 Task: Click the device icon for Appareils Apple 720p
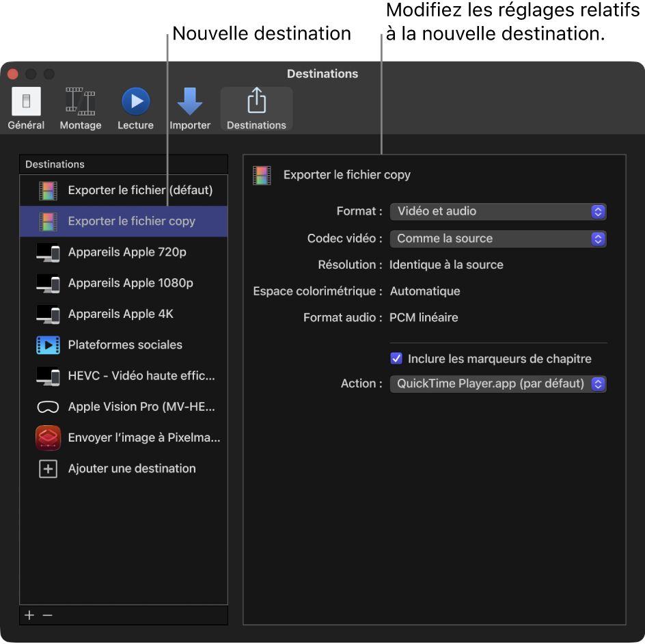click(x=48, y=253)
